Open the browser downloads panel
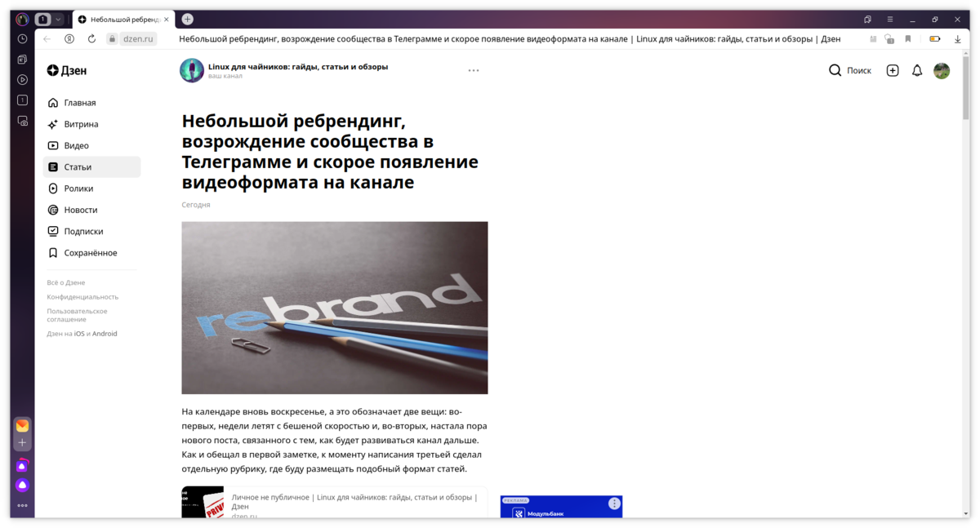Image resolution: width=980 pixels, height=528 pixels. click(x=957, y=38)
